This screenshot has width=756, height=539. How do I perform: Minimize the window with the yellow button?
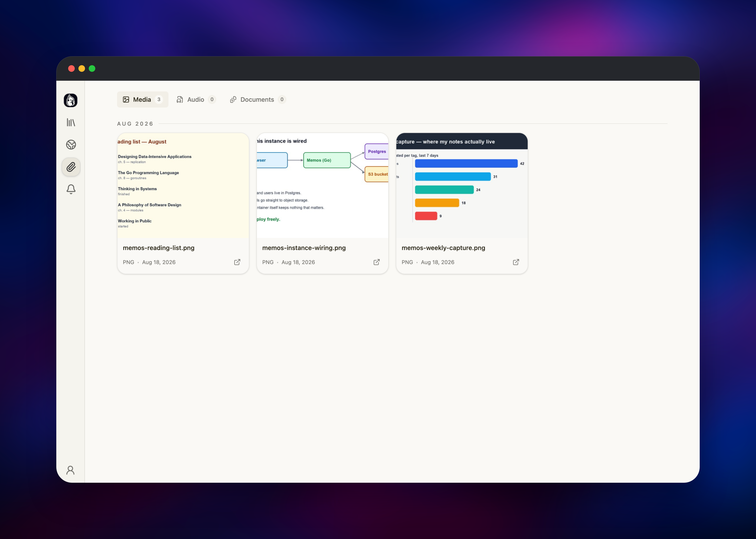tap(82, 68)
